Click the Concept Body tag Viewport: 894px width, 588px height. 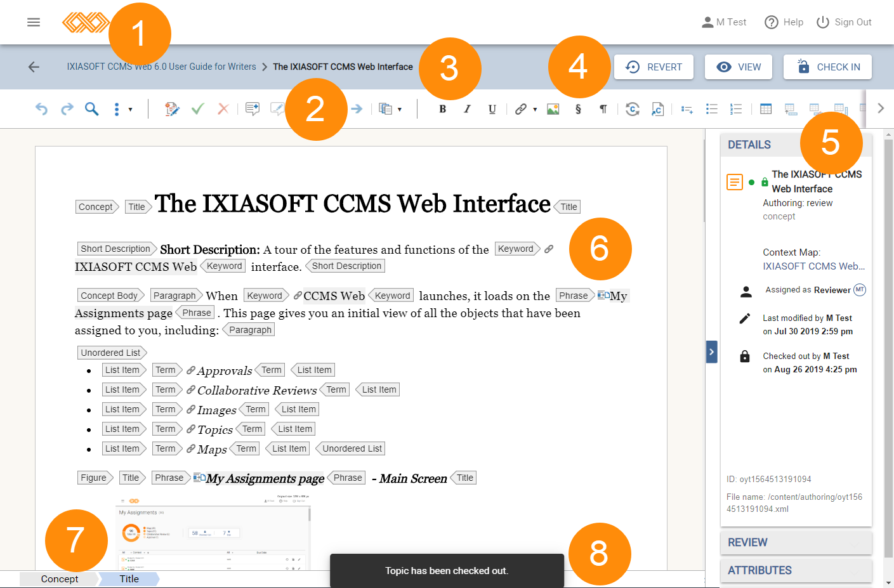tap(111, 296)
